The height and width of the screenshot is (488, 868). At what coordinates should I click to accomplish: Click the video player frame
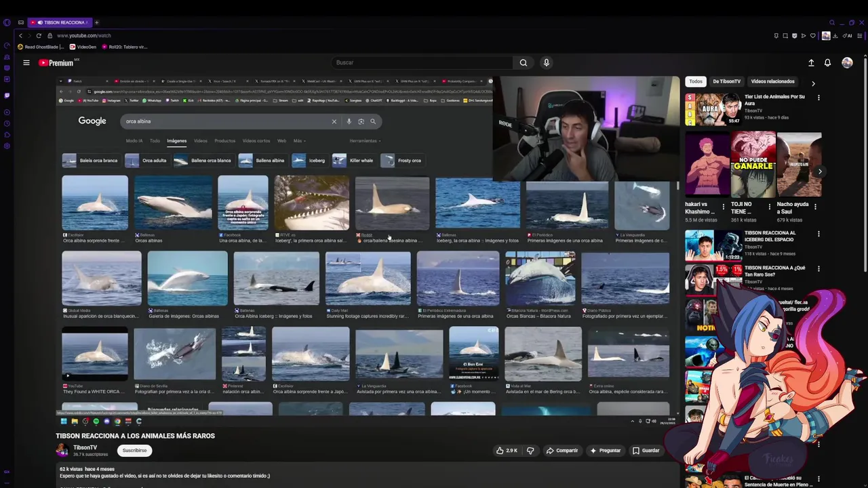point(368,251)
